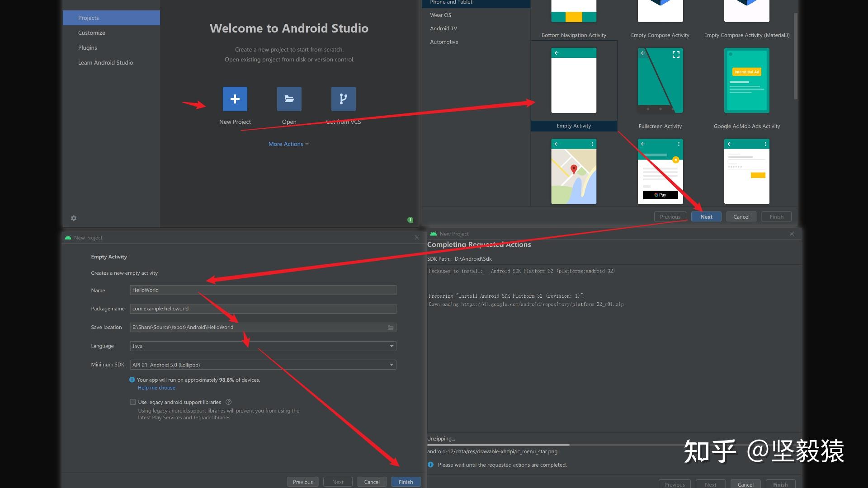This screenshot has width=868, height=488.
Task: Select the Plugins sidebar item
Action: (x=88, y=48)
